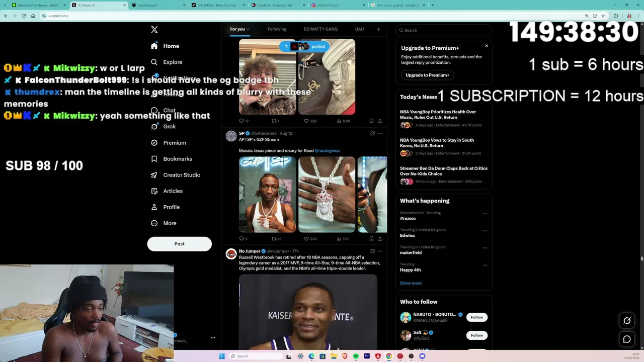Open SP Jewelers profile avatar
The width and height of the screenshot is (644, 362).
(x=231, y=136)
